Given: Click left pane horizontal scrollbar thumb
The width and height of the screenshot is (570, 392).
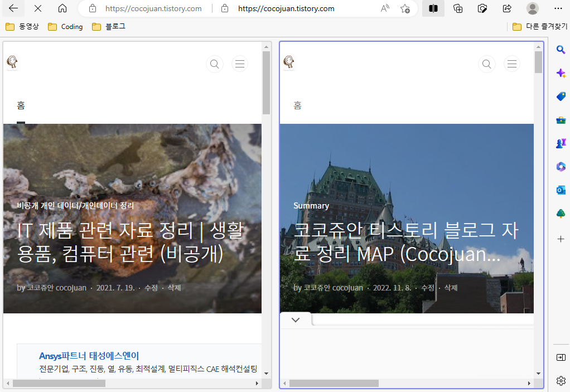Looking at the screenshot, I should [x=59, y=383].
